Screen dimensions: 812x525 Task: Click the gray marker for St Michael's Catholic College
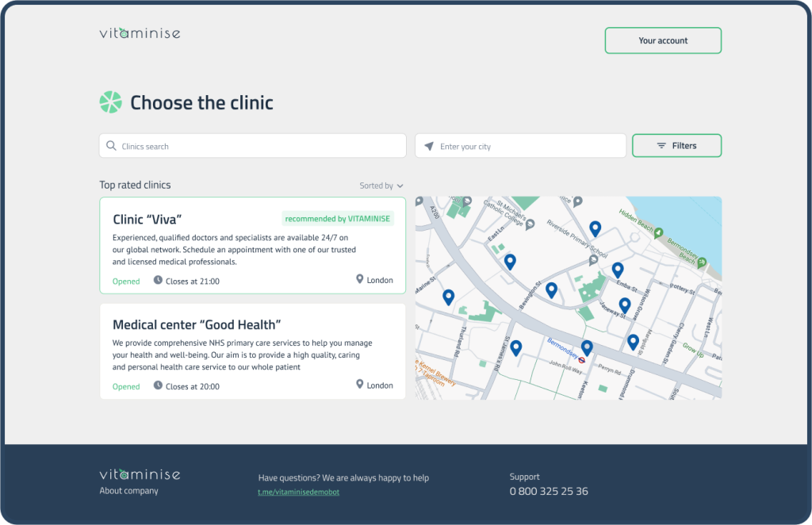click(530, 224)
